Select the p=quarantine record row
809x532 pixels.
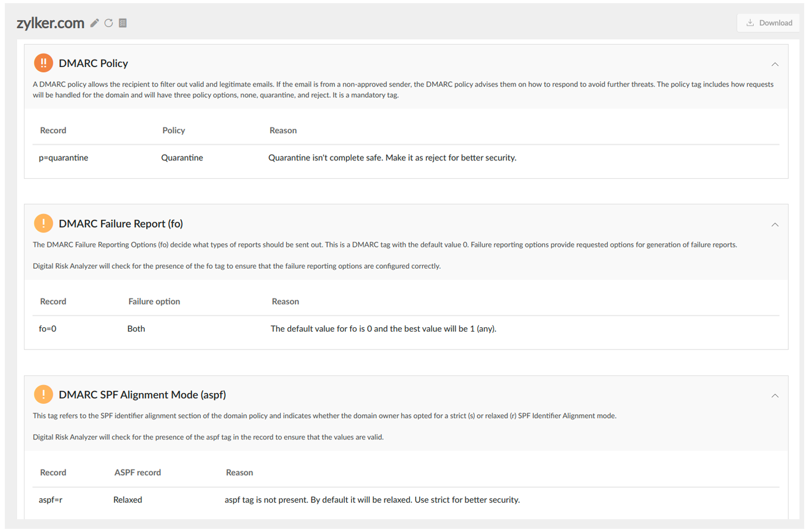[x=63, y=157]
